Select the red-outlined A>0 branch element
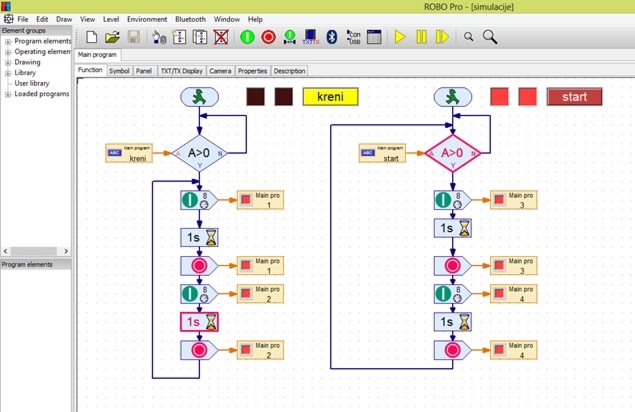Screen dimensions: 635x412 [453, 153]
